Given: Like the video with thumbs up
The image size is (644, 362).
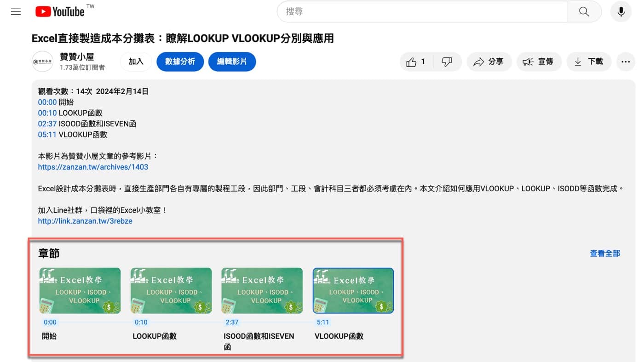Looking at the screenshot, I should (416, 62).
